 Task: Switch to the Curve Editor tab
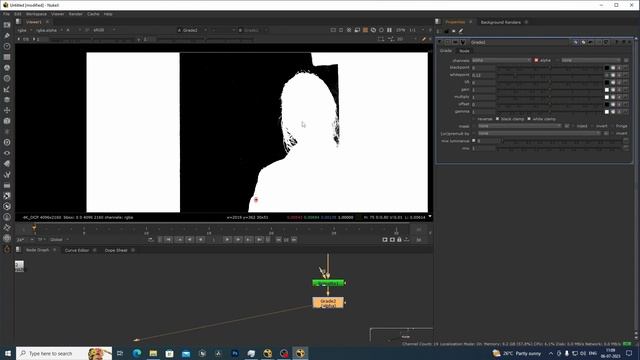77,250
